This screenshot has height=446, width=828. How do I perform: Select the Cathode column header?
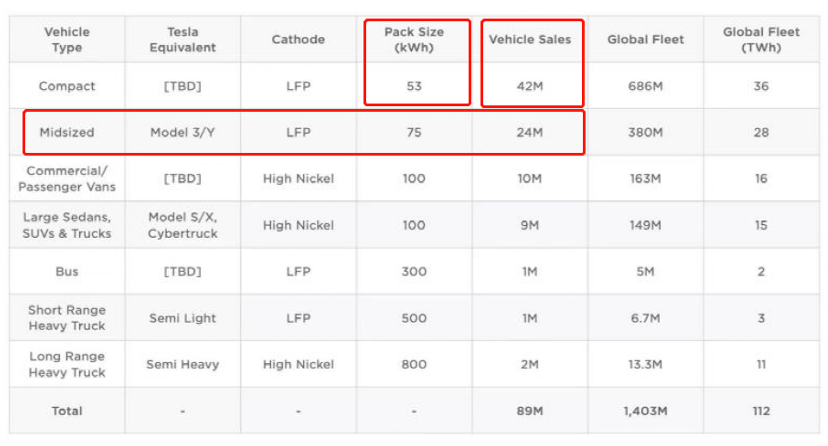(x=298, y=40)
